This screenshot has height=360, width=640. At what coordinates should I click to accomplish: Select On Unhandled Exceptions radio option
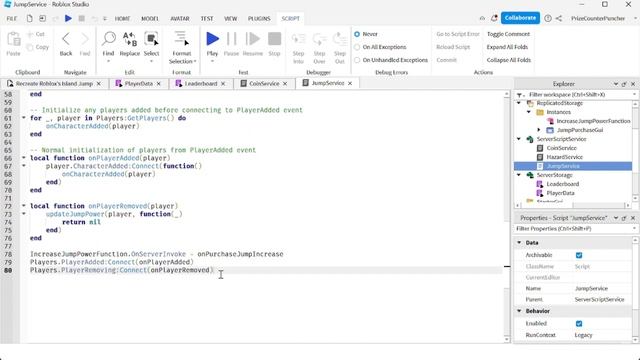tap(357, 60)
